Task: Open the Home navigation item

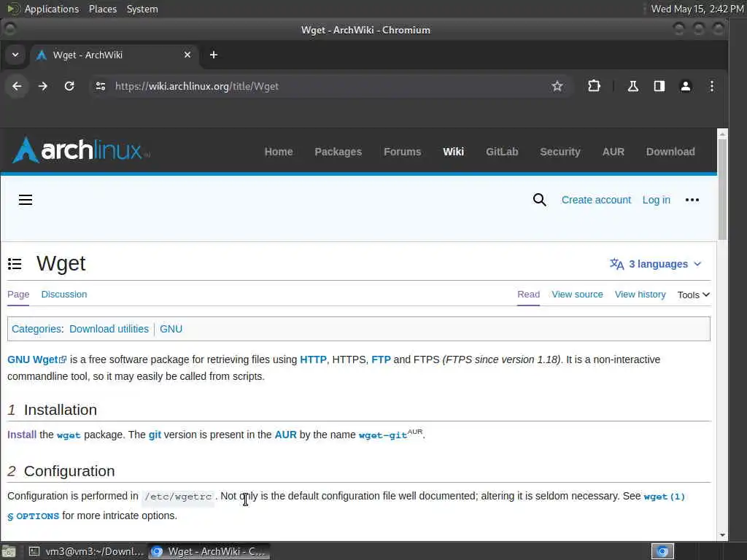Action: [279, 152]
